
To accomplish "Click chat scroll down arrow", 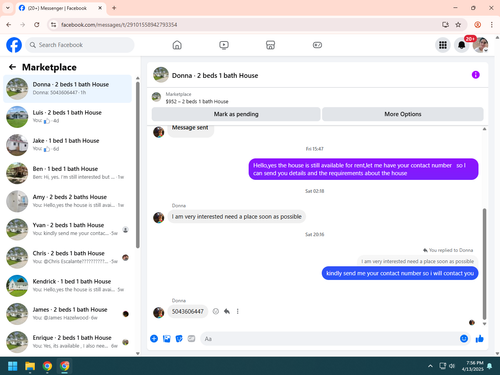I will coord(484,324).
